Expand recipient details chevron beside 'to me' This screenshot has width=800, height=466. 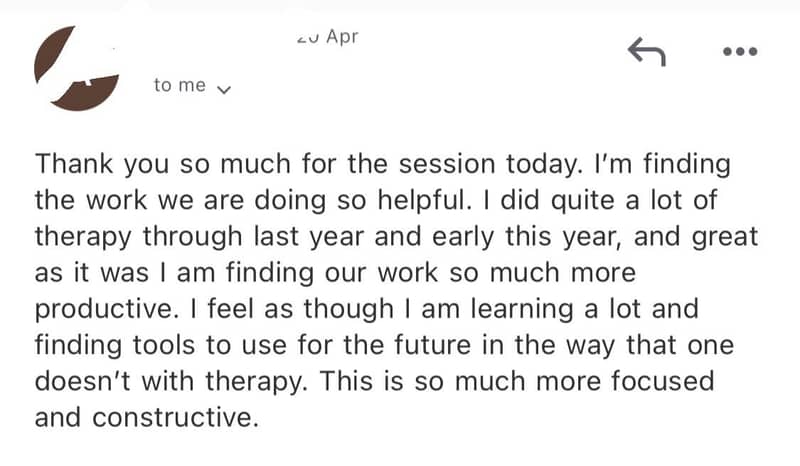[x=224, y=90]
